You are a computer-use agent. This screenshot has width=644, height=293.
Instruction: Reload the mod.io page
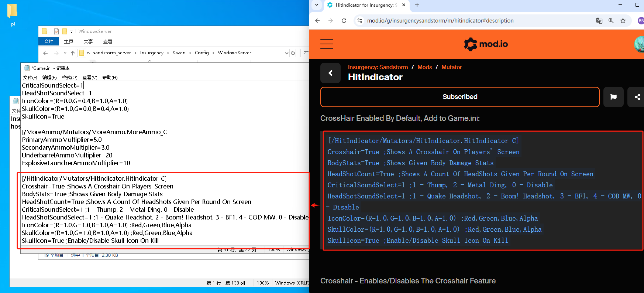click(x=344, y=21)
